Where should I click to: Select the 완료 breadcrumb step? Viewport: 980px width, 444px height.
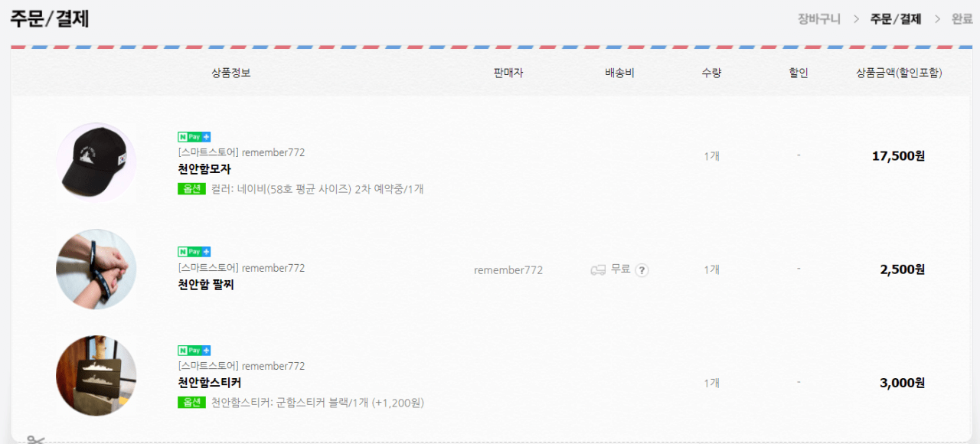[x=962, y=19]
